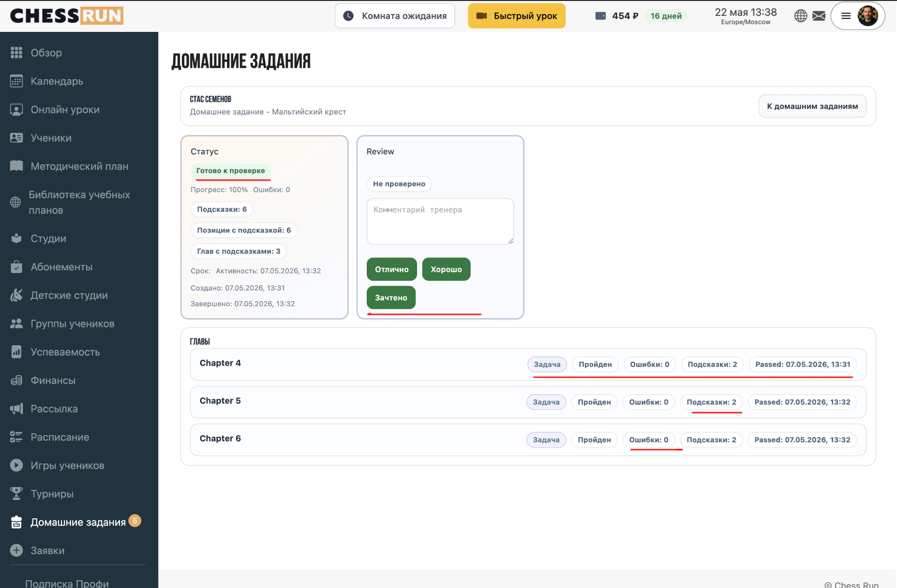Viewport: 897px width, 588px height.
Task: Rate homework as Хорошо
Action: coord(446,269)
